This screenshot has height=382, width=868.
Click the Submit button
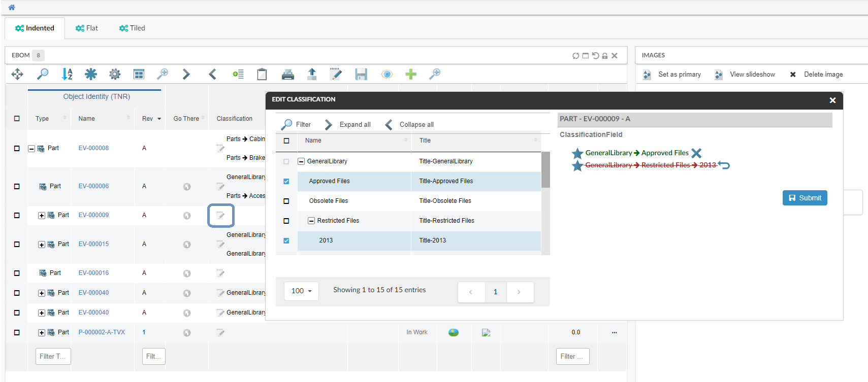click(805, 198)
